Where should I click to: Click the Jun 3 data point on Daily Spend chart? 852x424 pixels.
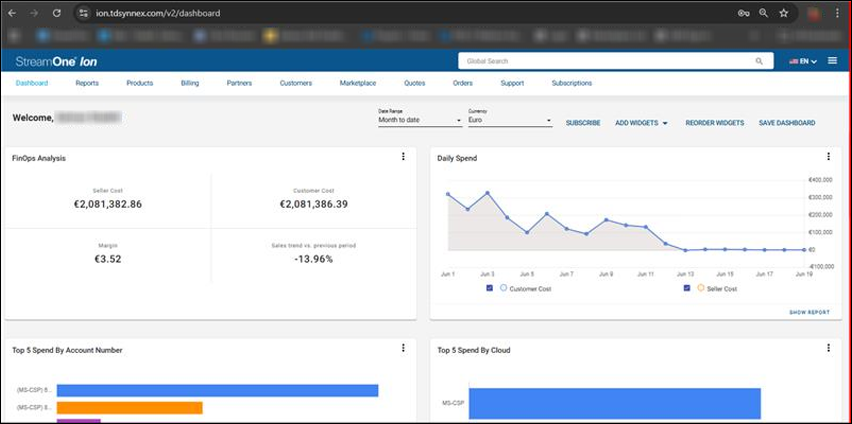[x=487, y=193]
